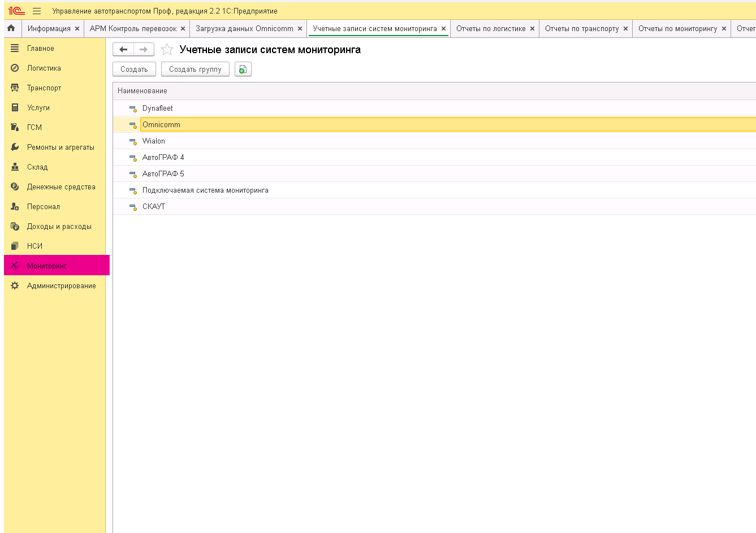
Task: Switch to Отчеты по логистике tab
Action: (x=491, y=29)
